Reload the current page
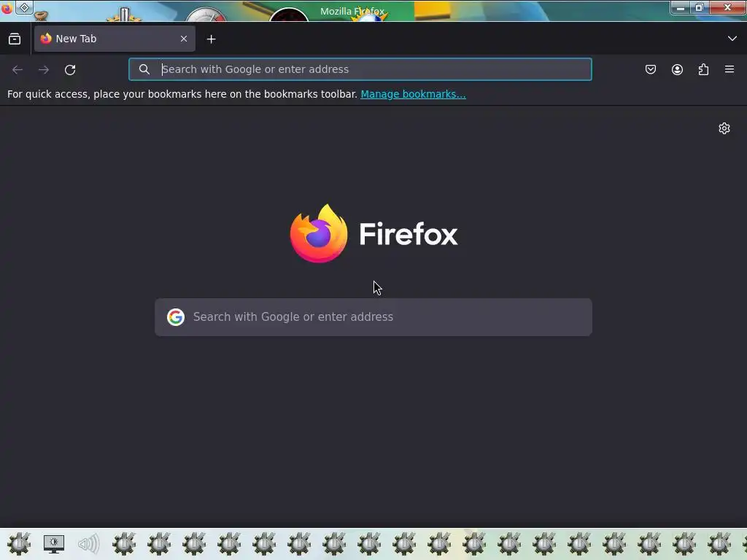Screen dimensions: 747x560 pyautogui.click(x=70, y=69)
